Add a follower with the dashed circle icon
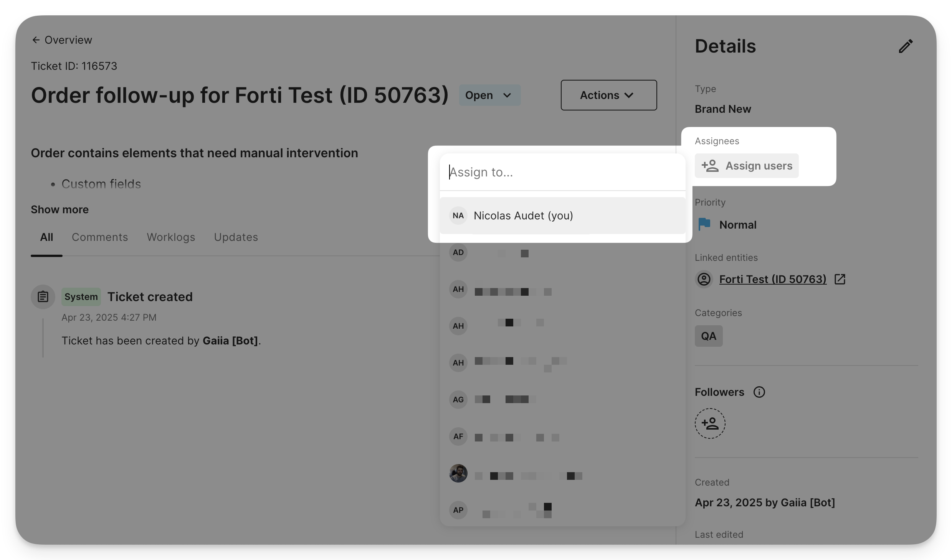The image size is (952, 560). tap(710, 423)
